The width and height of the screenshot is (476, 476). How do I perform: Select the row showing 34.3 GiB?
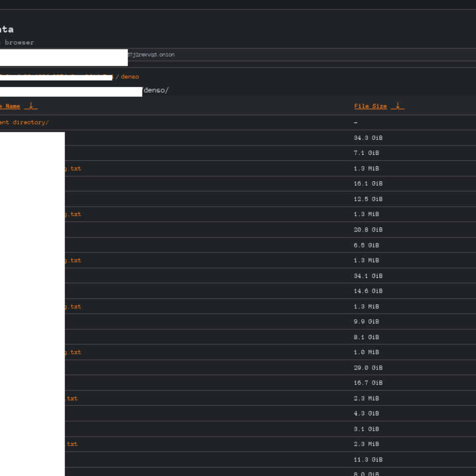238,138
